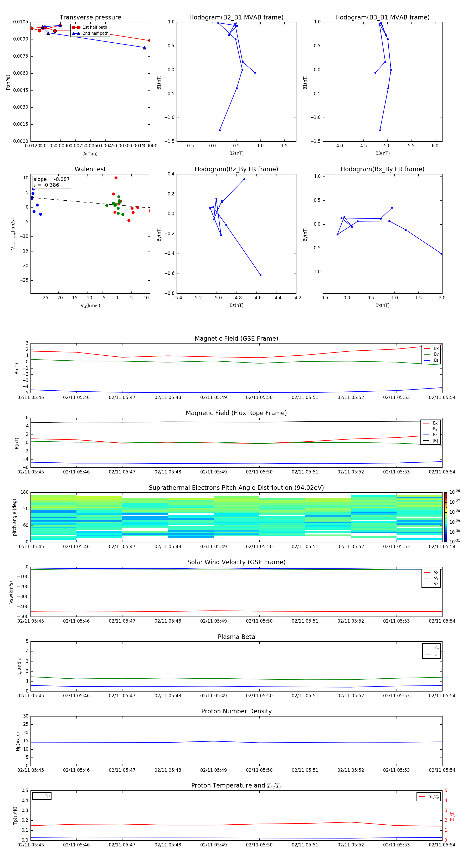Select the 'Hodogram(B2_B1 MVAB frame)' title
This screenshot has width=473, height=868.
[236, 17]
